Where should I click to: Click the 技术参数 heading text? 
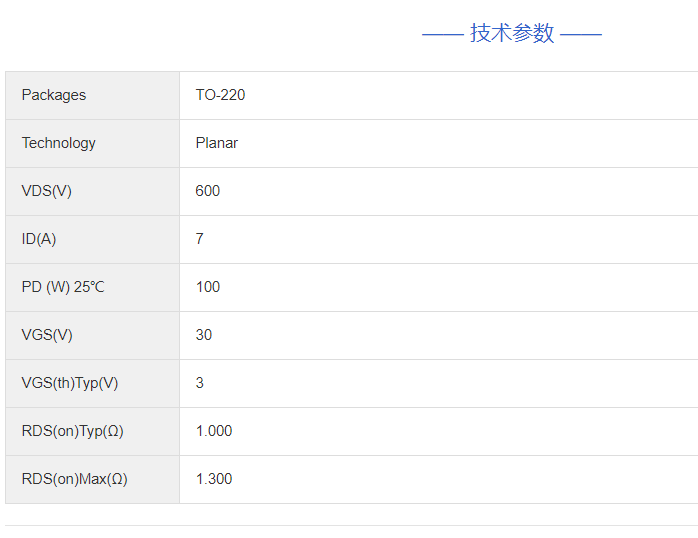512,33
